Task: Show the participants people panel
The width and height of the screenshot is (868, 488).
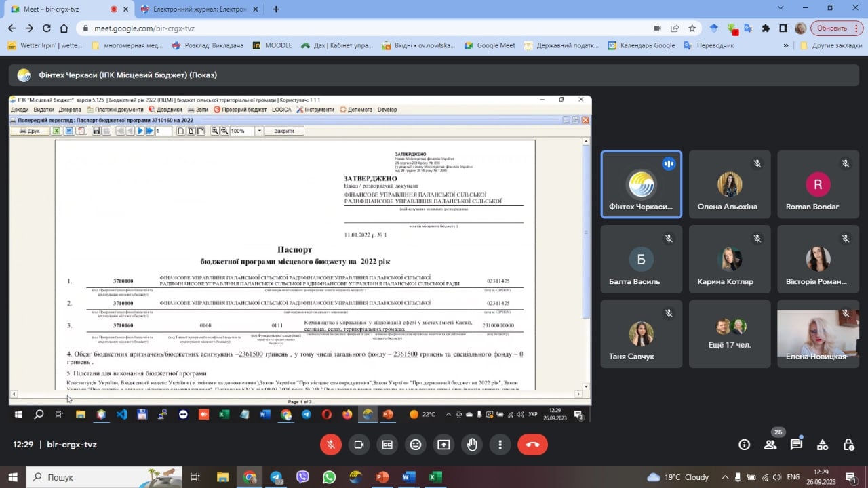Action: pyautogui.click(x=770, y=445)
